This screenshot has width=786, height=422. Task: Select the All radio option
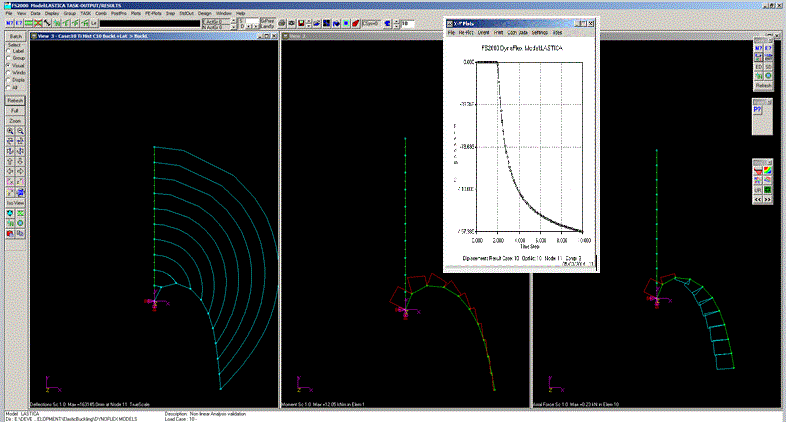[x=9, y=87]
